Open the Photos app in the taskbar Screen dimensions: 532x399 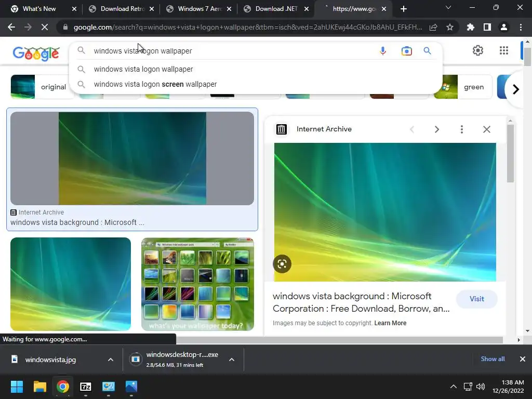point(131,387)
